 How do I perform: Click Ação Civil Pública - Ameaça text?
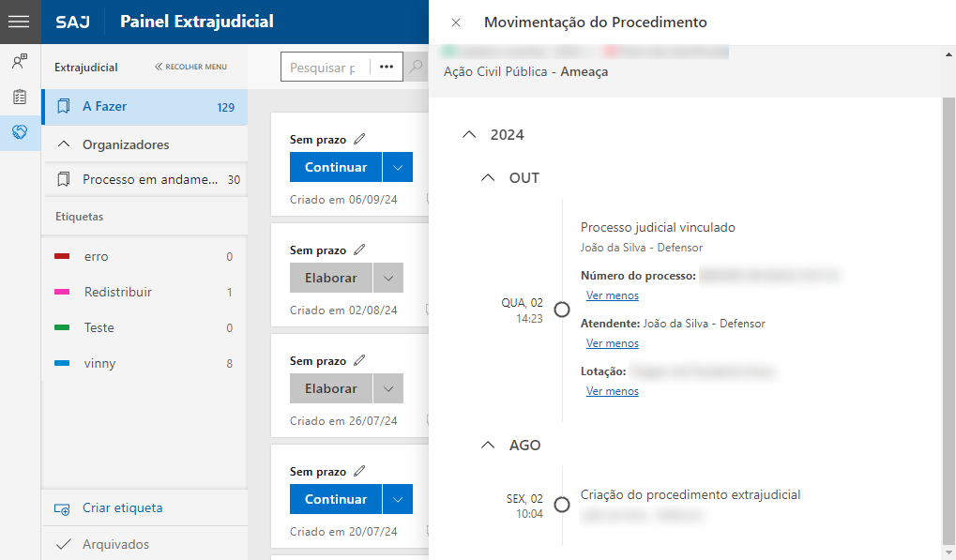525,72
